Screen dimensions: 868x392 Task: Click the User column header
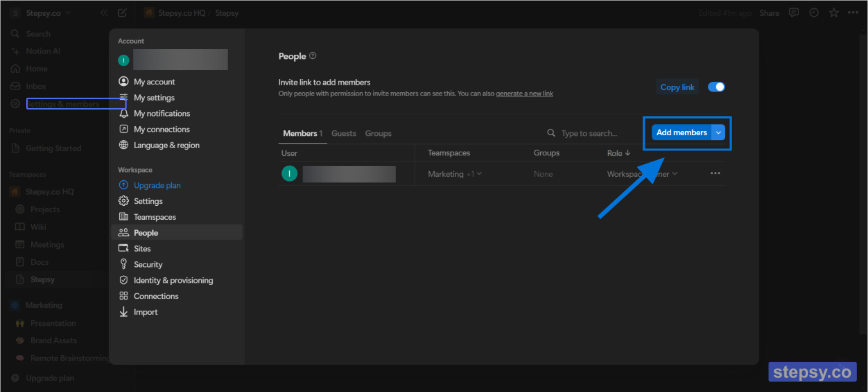(x=289, y=153)
